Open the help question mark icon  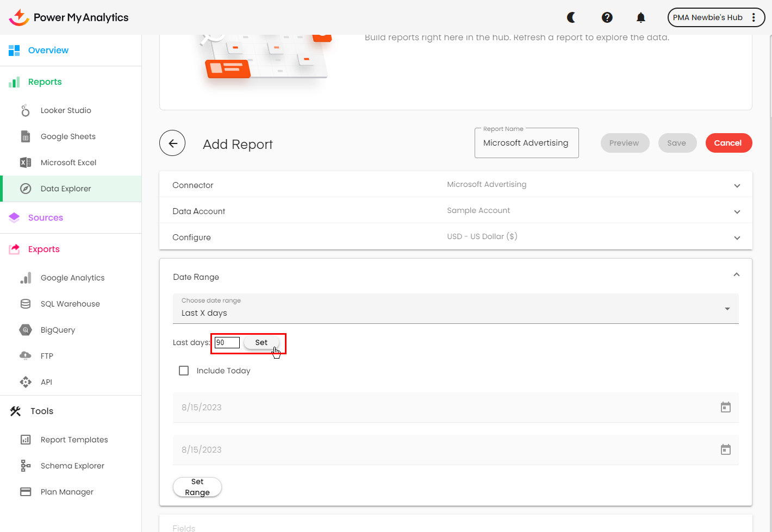[x=607, y=17]
